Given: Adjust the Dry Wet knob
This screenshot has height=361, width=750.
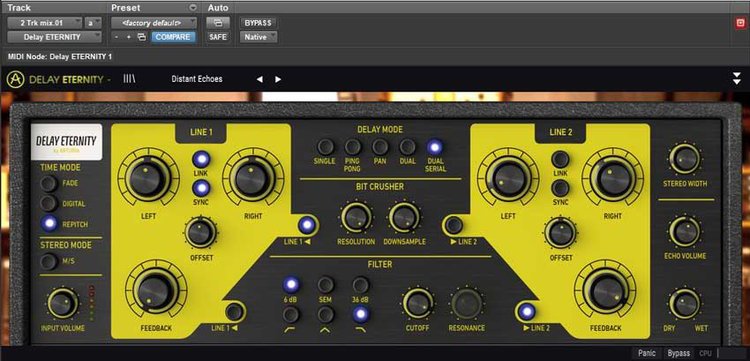Looking at the screenshot, I should point(684,304).
